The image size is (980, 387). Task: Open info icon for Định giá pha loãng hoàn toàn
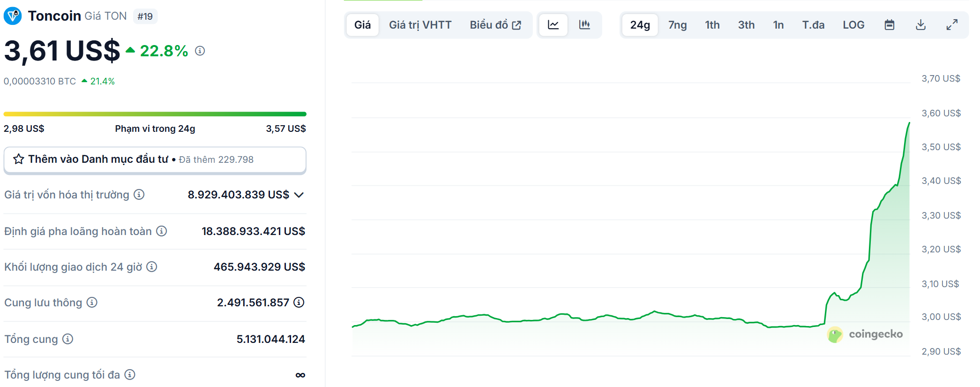pyautogui.click(x=162, y=231)
